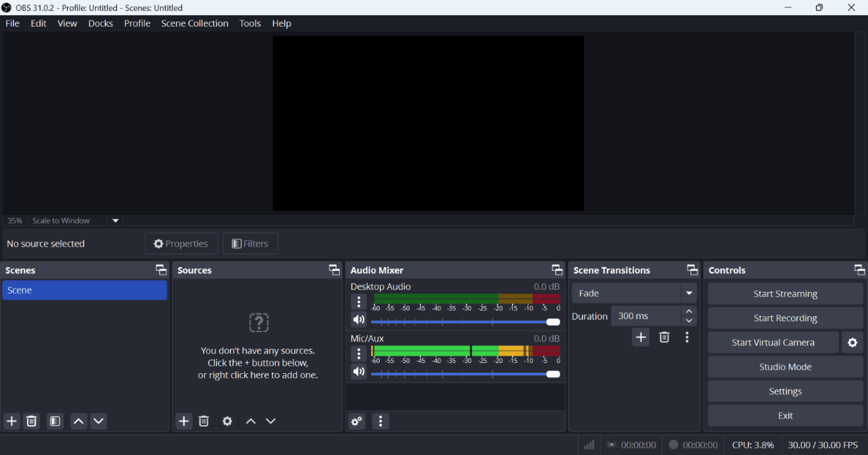The height and width of the screenshot is (455, 868).
Task: Open scene filters icon in Scenes panel
Action: [x=55, y=421]
